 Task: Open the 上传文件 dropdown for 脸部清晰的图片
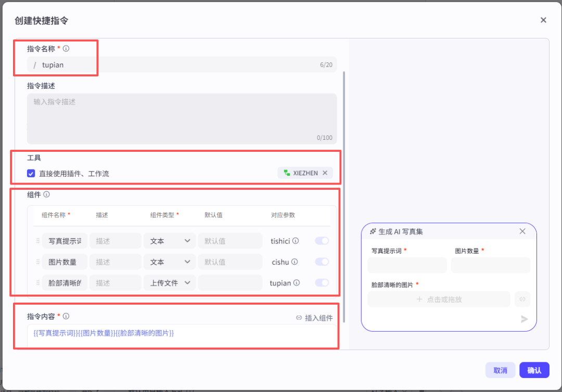coord(170,282)
